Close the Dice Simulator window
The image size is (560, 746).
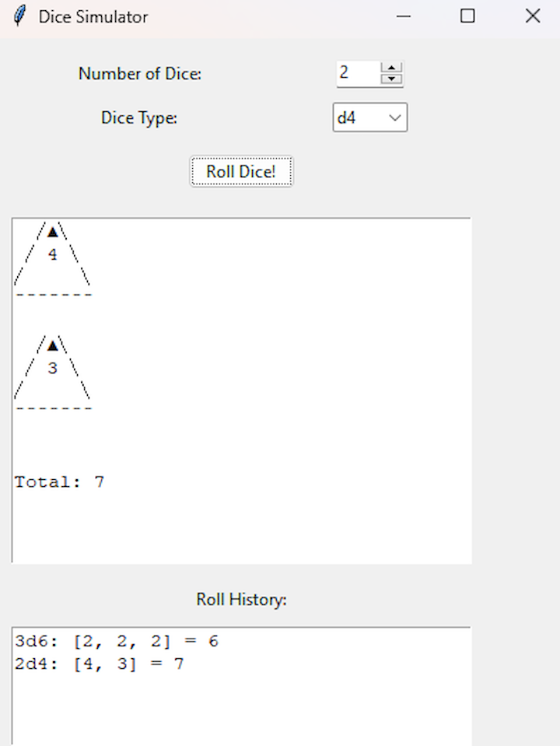(533, 16)
